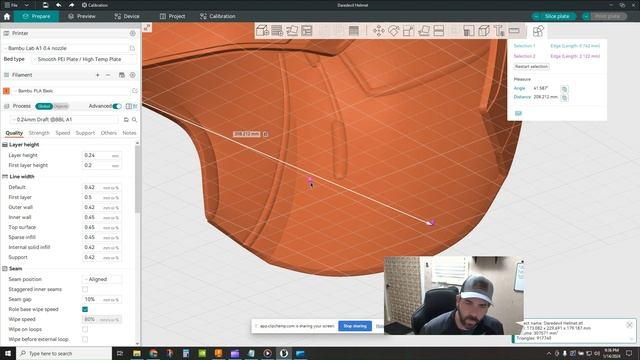Screen dimensions: 640x360
Task: Open the Slice plate dropdown arrow
Action: click(x=536, y=16)
